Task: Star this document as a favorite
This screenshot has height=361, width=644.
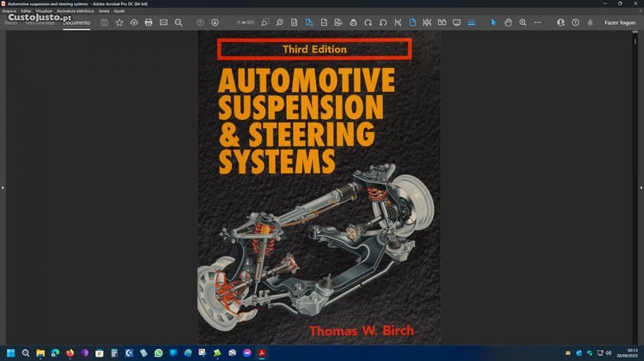Action: tap(119, 22)
